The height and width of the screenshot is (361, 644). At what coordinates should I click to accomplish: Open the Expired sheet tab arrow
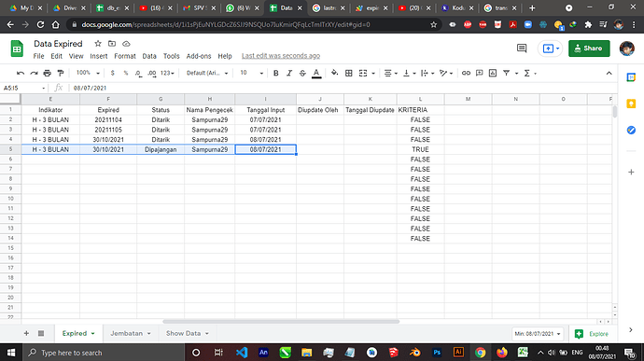coord(92,334)
